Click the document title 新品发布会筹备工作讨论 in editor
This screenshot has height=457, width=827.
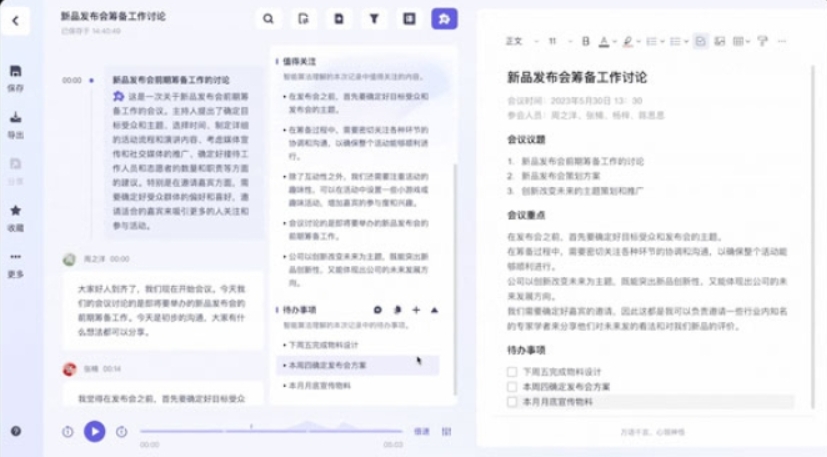577,78
